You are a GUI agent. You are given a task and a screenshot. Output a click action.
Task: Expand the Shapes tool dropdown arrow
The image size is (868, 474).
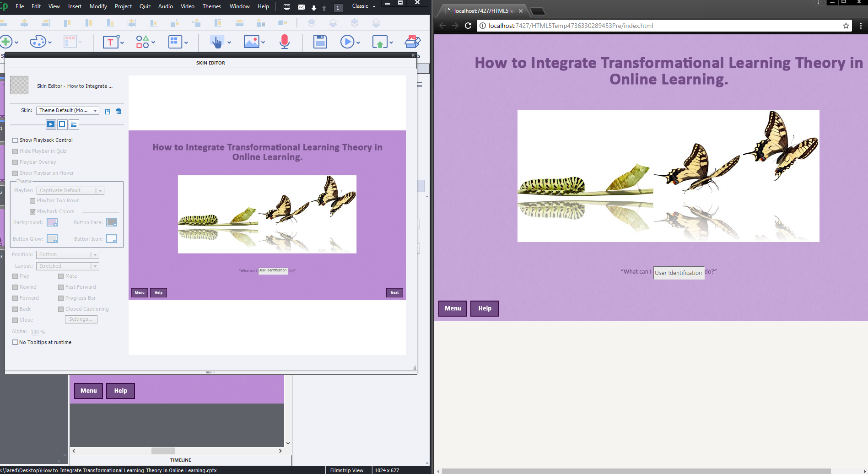[x=153, y=43]
